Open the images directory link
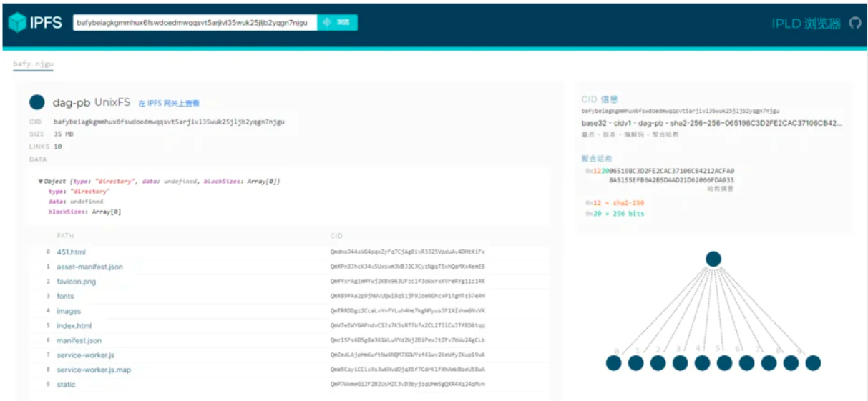Viewport: 868px width, 401px height. coord(69,311)
